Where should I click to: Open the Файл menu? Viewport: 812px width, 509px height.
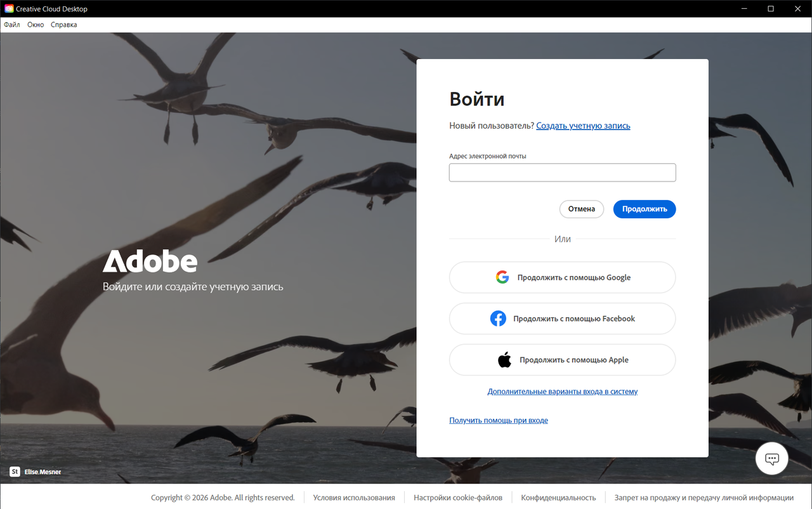[x=12, y=25]
